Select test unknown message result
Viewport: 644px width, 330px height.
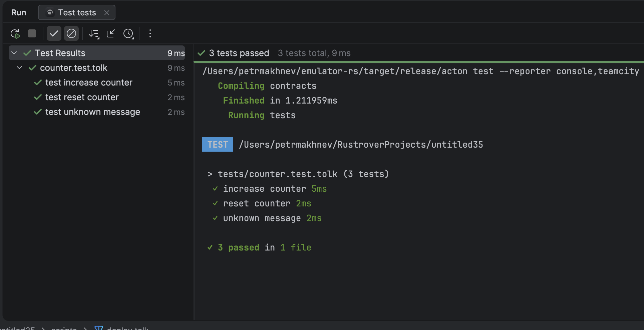(x=92, y=112)
